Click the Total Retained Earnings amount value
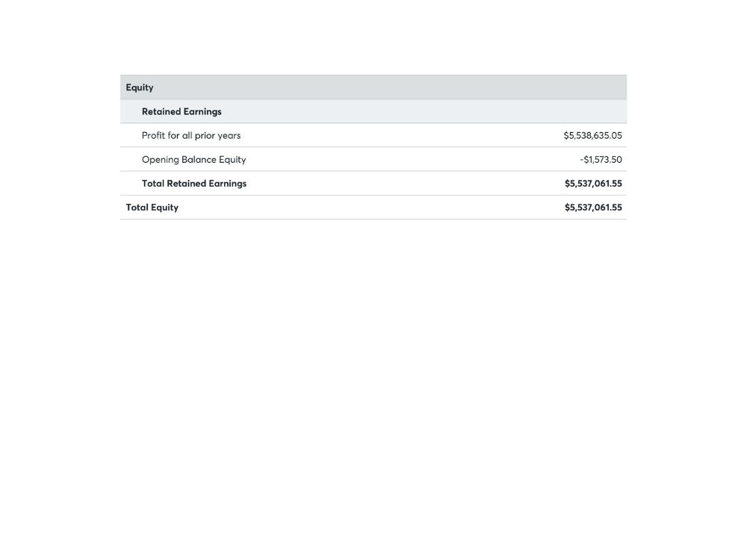Screen dimensions: 747x560 [x=593, y=184]
